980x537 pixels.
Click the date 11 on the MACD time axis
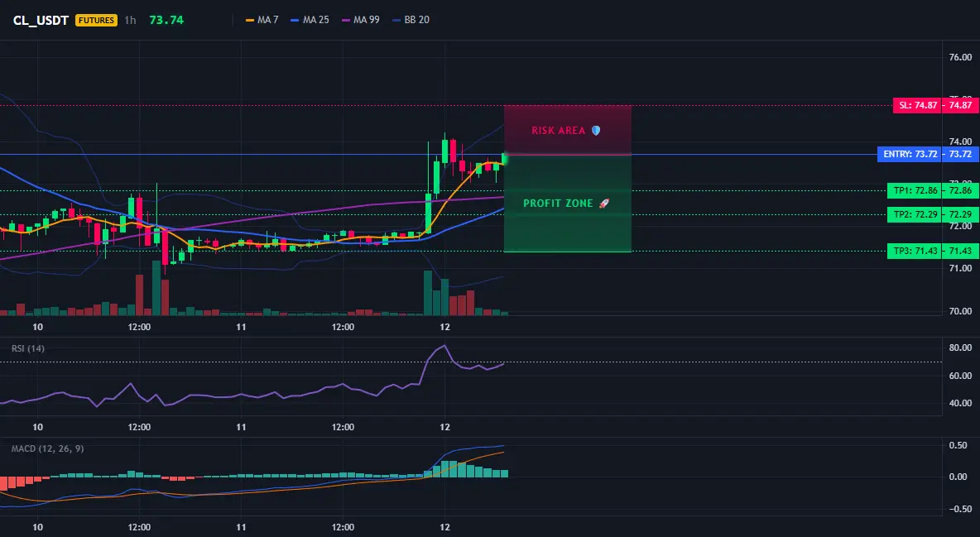(x=241, y=527)
